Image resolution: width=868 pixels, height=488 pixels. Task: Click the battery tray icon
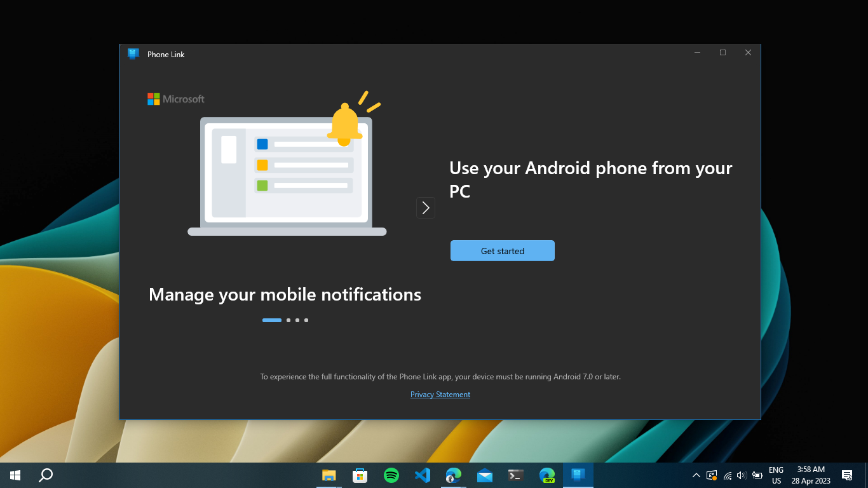pyautogui.click(x=757, y=475)
